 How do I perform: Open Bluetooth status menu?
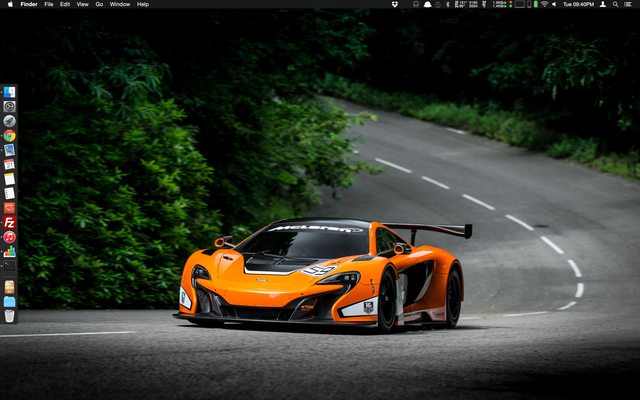pyautogui.click(x=447, y=4)
